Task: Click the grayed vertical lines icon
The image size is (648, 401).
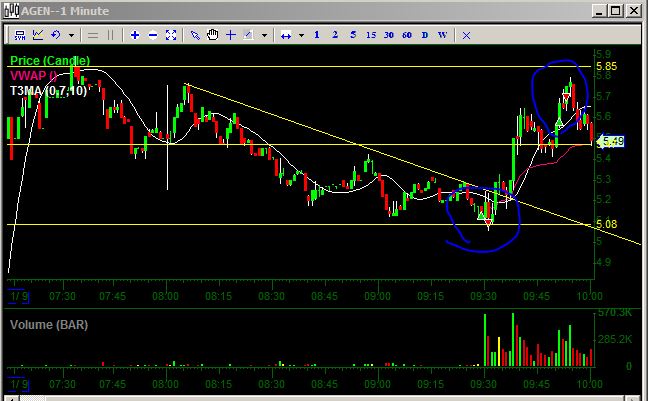Action: (110, 36)
